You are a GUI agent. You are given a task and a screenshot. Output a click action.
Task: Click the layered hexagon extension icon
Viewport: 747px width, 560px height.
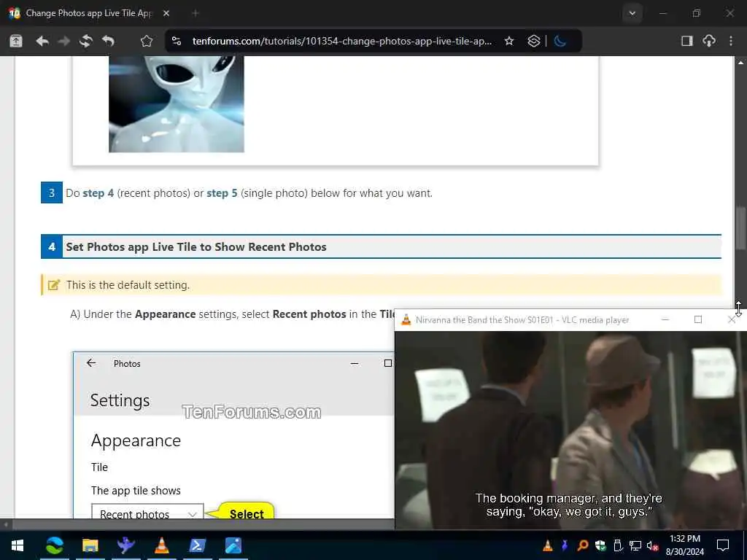coord(533,41)
